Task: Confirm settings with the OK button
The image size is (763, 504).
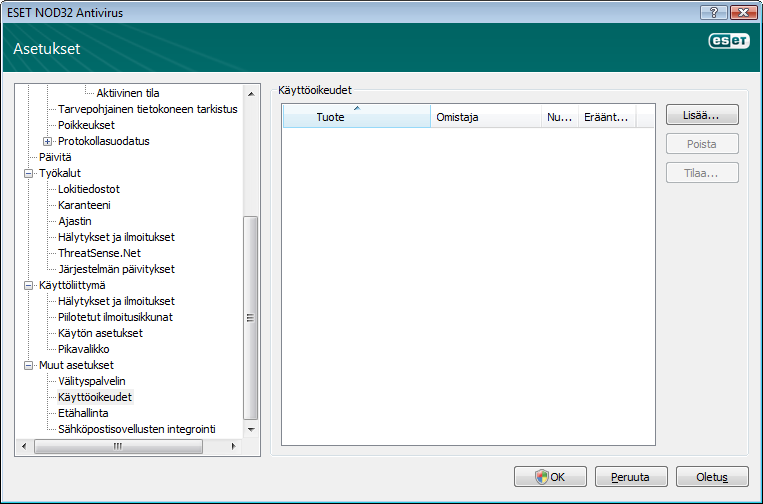Action: 550,477
